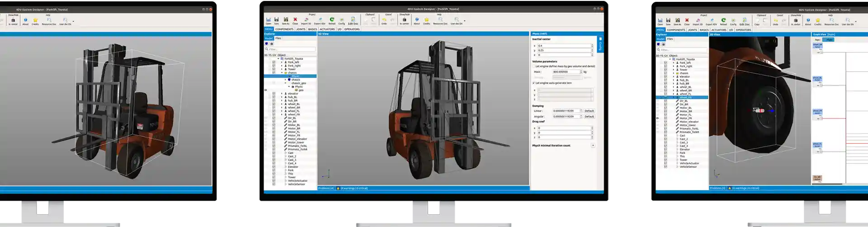Expand the Tower node on the right monitor tree
Screen dimensions: 868x227
pyautogui.click(x=674, y=70)
